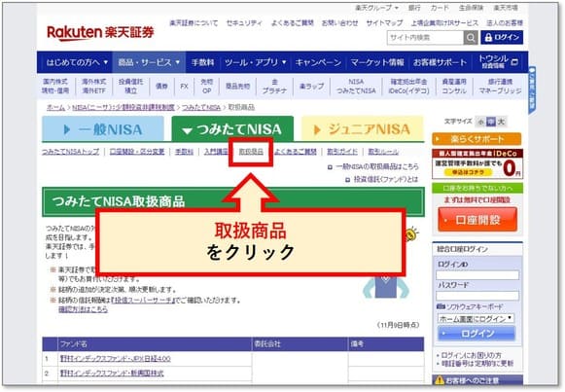Open 手数料 in main navigation
Viewport: 565px width, 392px height.
tap(202, 62)
